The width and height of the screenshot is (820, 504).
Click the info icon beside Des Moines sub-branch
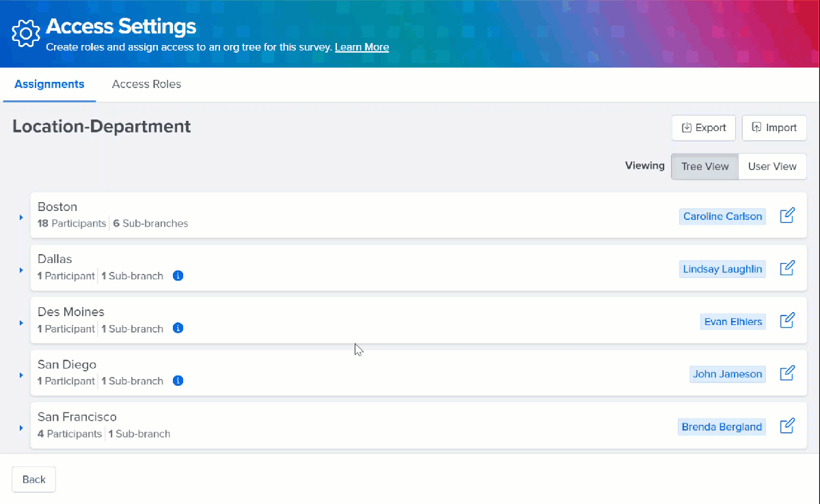178,328
